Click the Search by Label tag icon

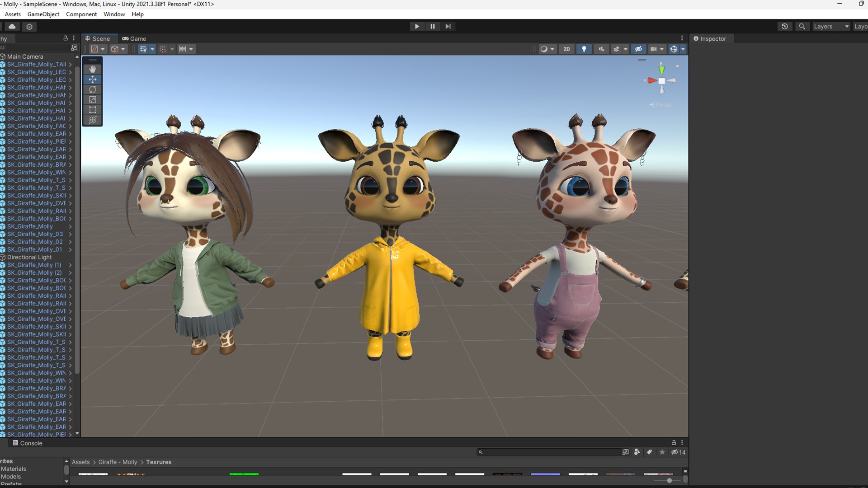[649, 452]
